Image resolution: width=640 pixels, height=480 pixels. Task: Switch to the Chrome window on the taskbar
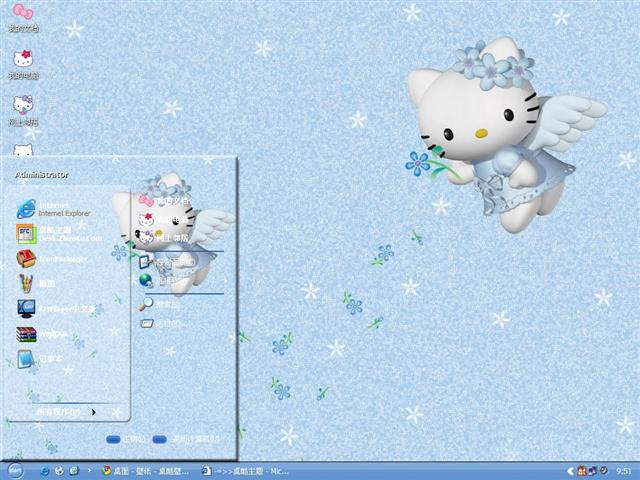click(x=145, y=471)
